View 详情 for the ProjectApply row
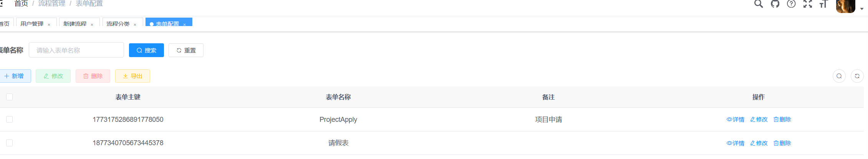This screenshot has width=868, height=159. coord(736,120)
